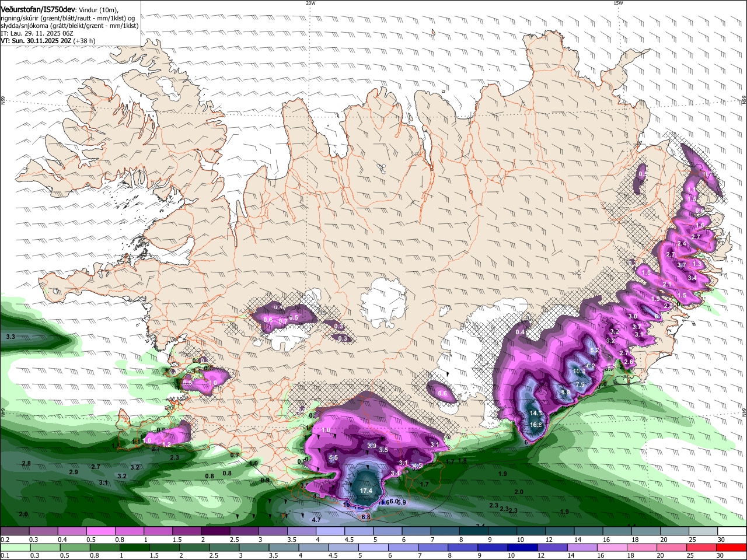Click the 4.7 value over the ocean

click(316, 519)
